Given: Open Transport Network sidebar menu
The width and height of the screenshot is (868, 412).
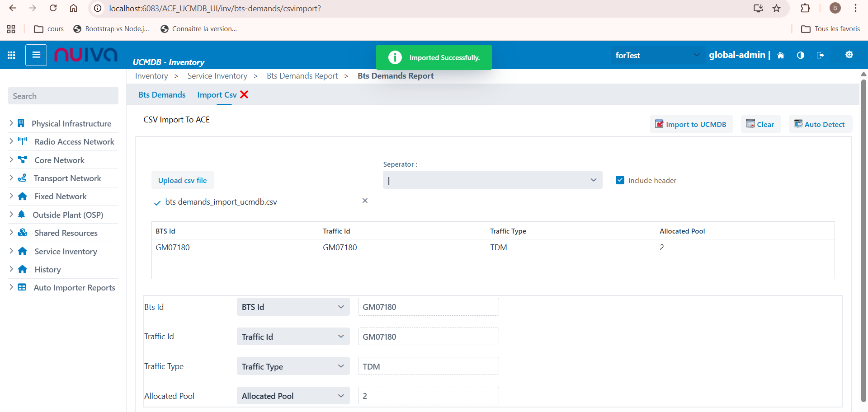Looking at the screenshot, I should pyautogui.click(x=67, y=178).
